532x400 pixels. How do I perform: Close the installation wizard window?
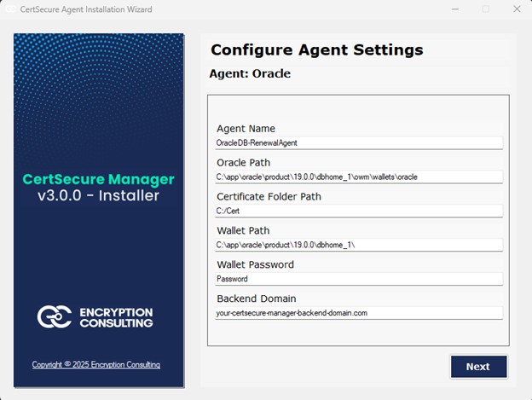(x=517, y=9)
